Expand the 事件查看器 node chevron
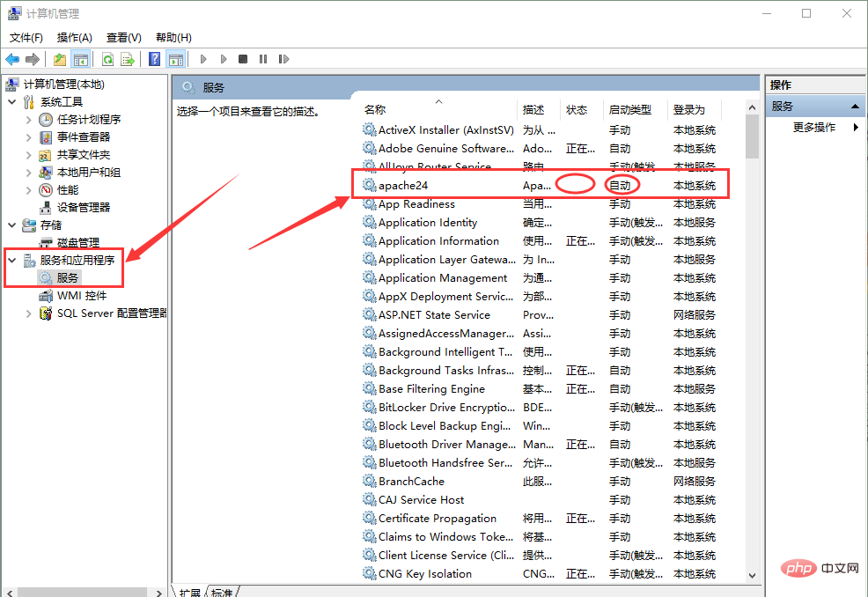The height and width of the screenshot is (597, 868). coord(29,137)
